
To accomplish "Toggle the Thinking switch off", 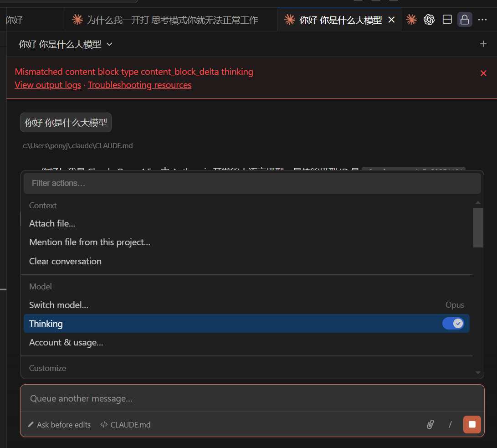I will (453, 324).
